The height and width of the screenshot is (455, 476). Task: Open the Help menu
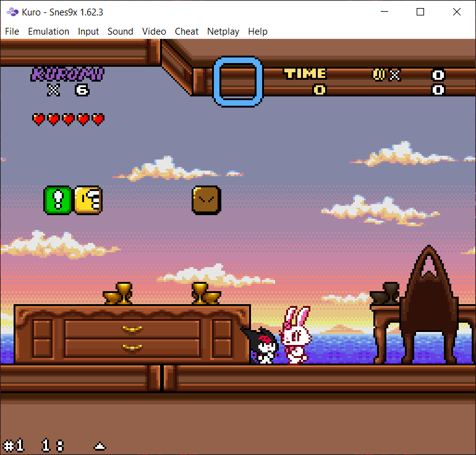click(x=258, y=32)
